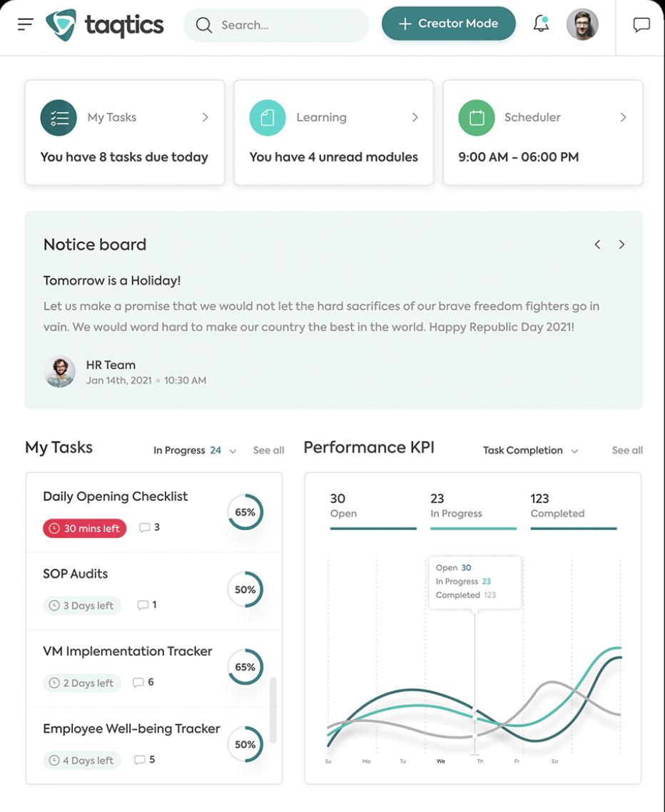Open the Task Completion dropdown
This screenshot has width=665, height=812.
click(x=530, y=450)
